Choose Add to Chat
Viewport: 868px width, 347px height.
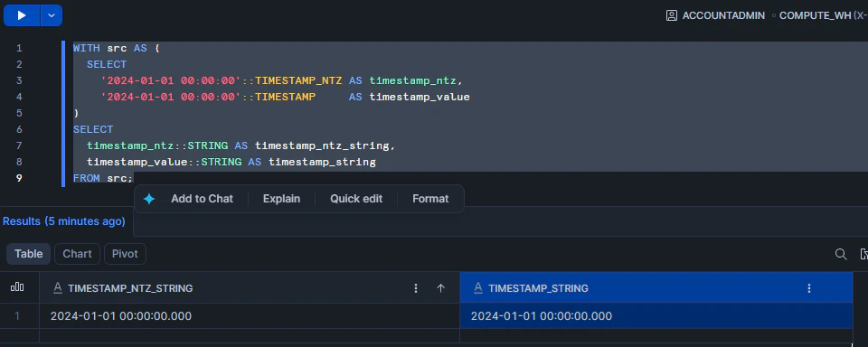point(202,199)
